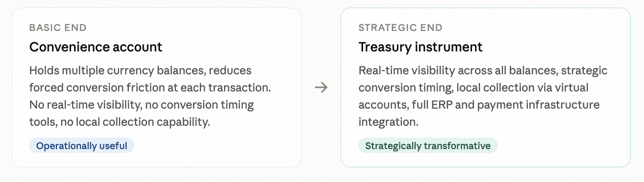Image resolution: width=644 pixels, height=182 pixels.
Task: Click the word 'integration.' in the right card
Action: coord(388,122)
